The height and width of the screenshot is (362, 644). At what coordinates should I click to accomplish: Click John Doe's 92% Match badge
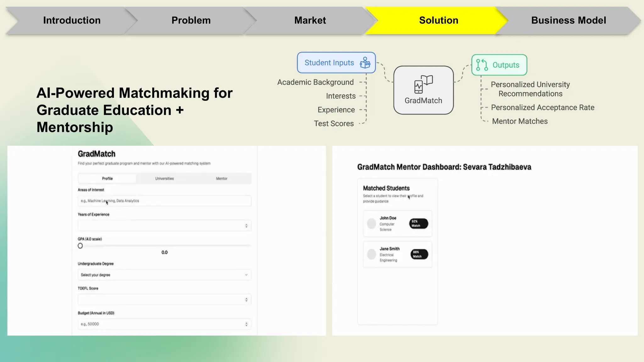pos(419,223)
